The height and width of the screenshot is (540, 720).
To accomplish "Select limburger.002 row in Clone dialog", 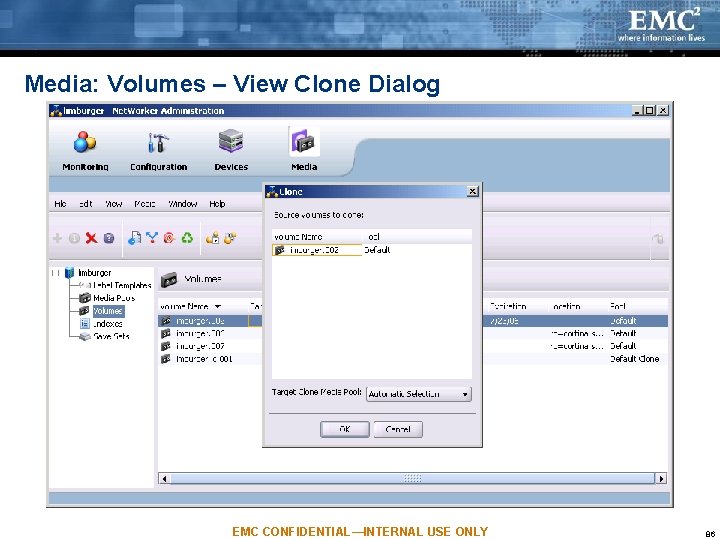I will pyautogui.click(x=372, y=250).
